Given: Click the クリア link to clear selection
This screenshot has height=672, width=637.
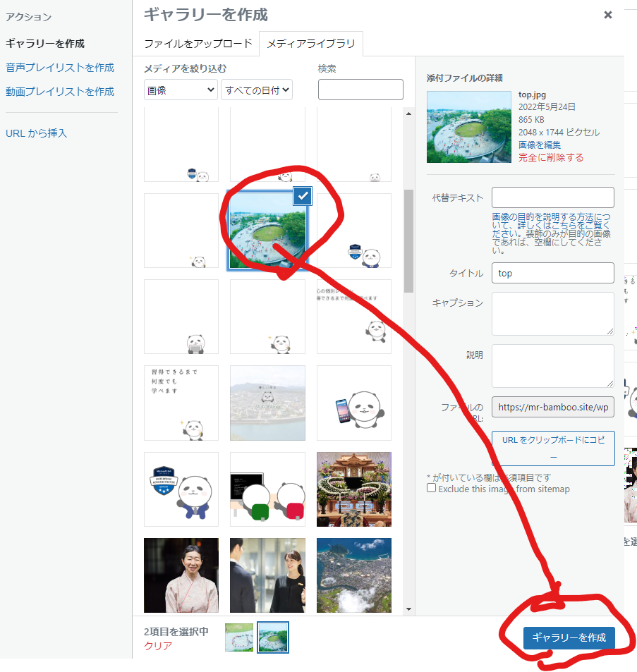Looking at the screenshot, I should [x=157, y=646].
